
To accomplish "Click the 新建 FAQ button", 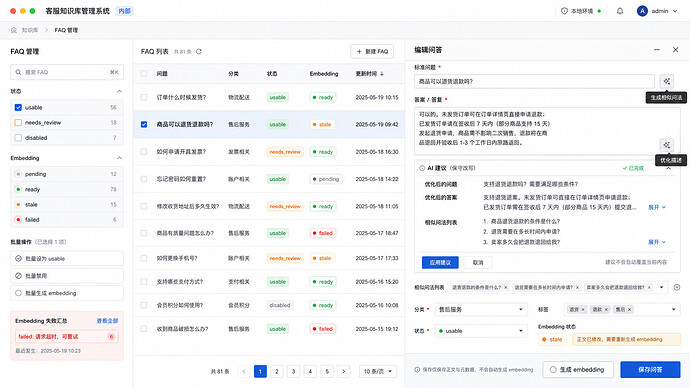I will [372, 51].
